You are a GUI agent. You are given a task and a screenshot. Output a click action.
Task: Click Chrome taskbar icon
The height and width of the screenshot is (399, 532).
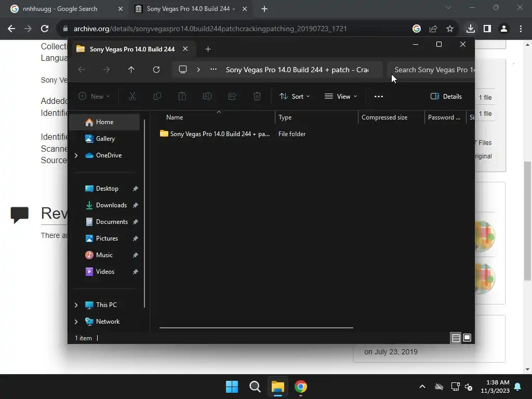(301, 387)
